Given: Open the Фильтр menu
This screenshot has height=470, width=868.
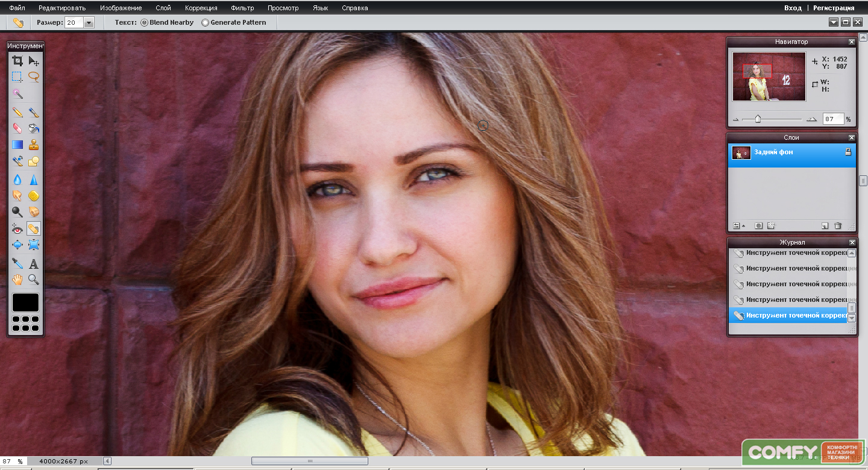Looking at the screenshot, I should coord(242,8).
